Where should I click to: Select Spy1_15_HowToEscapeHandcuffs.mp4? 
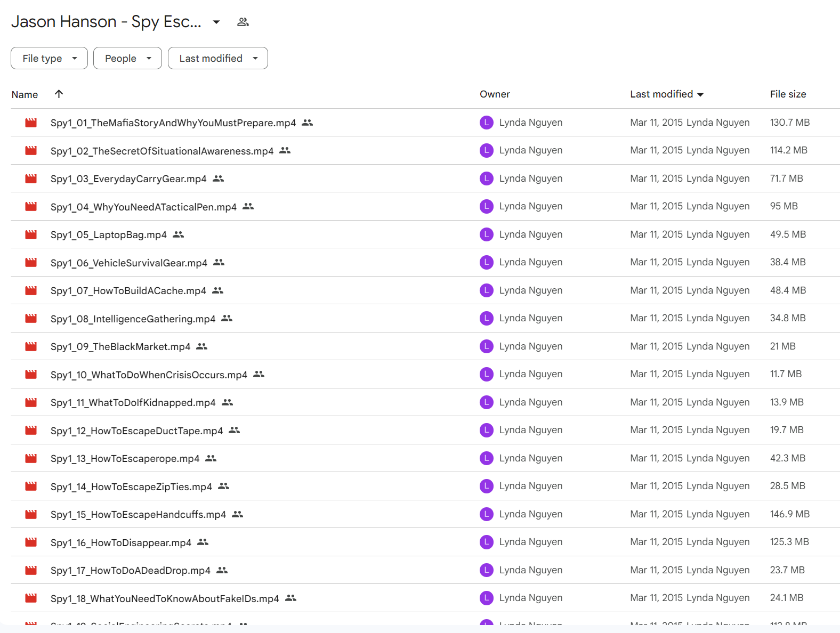point(139,515)
